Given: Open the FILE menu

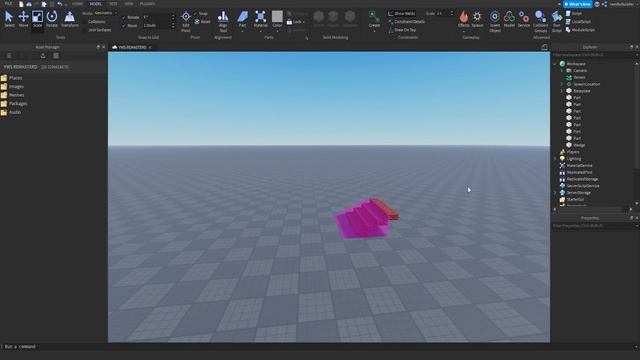Looking at the screenshot, I should coord(8,4).
